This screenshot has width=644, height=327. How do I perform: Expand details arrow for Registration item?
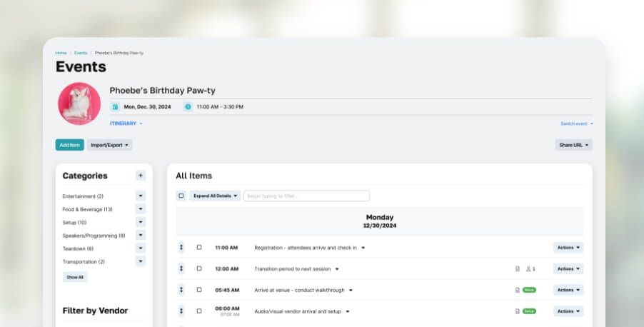pyautogui.click(x=363, y=248)
